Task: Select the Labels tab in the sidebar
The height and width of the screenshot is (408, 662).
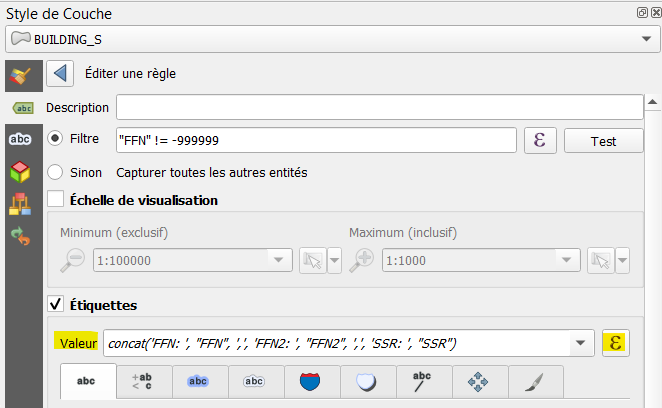Action: (24, 108)
